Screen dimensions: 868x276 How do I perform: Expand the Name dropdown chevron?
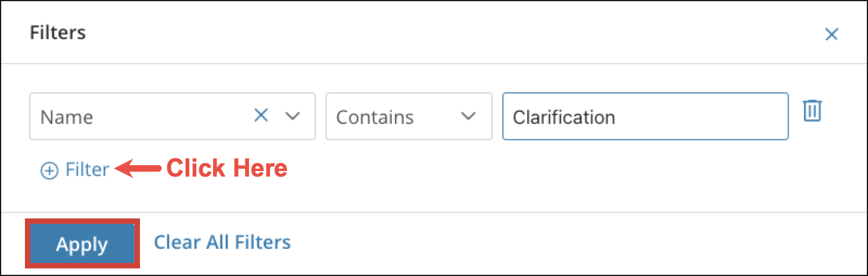pos(293,116)
